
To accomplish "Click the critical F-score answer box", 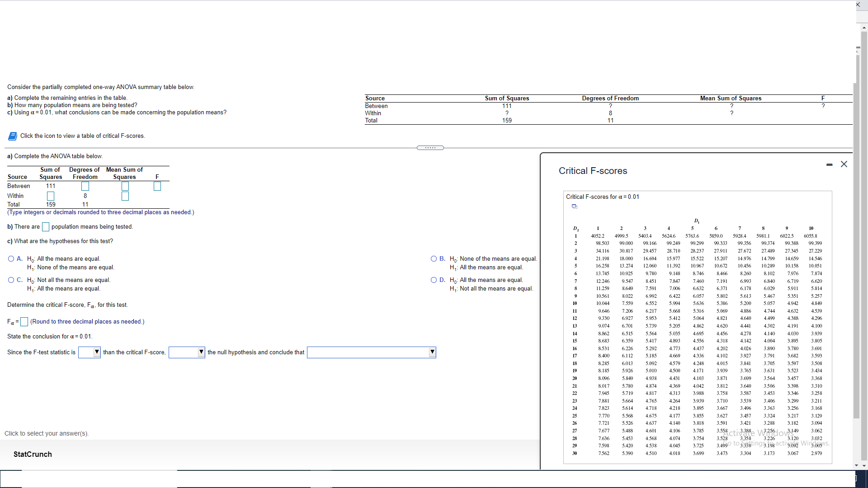I will pyautogui.click(x=24, y=322).
